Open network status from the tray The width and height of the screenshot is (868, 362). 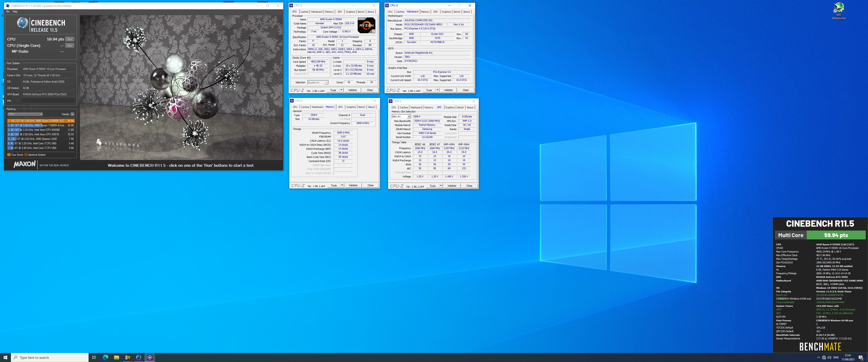point(824,357)
